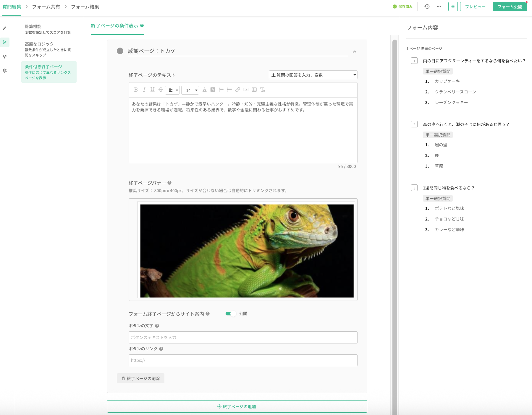Collapse the 感謝ページ：トカゲ section

[355, 52]
